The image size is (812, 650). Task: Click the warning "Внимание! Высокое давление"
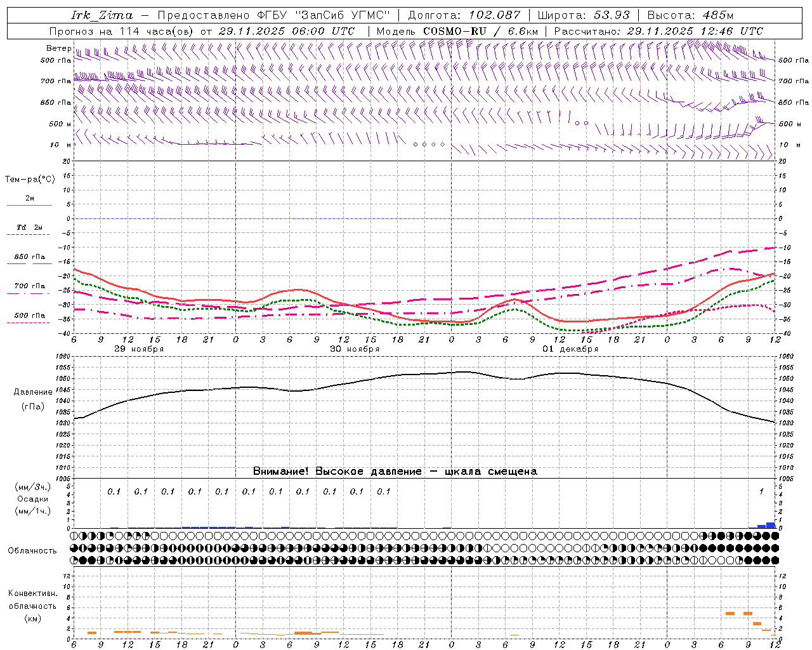[337, 472]
